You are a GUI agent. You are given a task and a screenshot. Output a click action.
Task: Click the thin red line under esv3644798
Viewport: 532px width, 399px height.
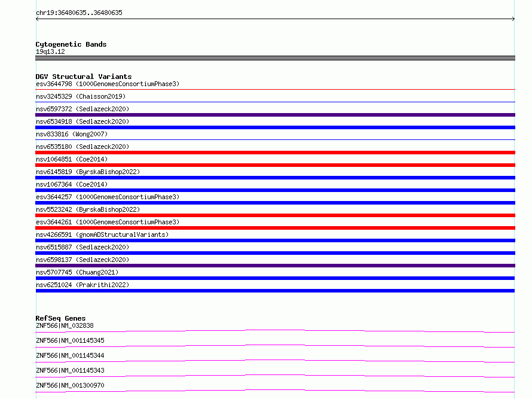coord(275,90)
